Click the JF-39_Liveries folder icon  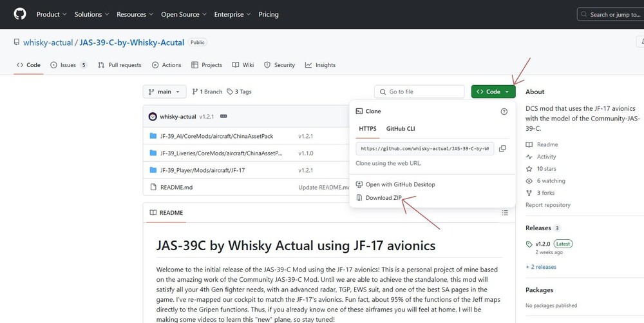tap(153, 153)
